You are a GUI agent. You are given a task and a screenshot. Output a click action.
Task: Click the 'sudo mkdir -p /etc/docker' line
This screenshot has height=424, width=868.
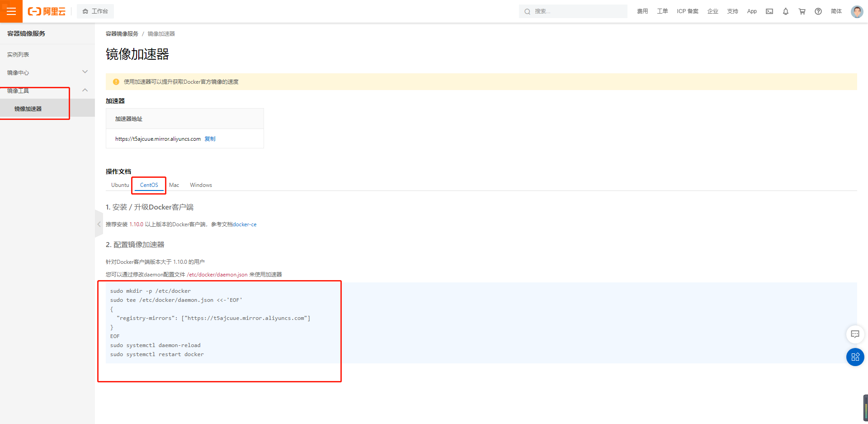[x=151, y=291]
